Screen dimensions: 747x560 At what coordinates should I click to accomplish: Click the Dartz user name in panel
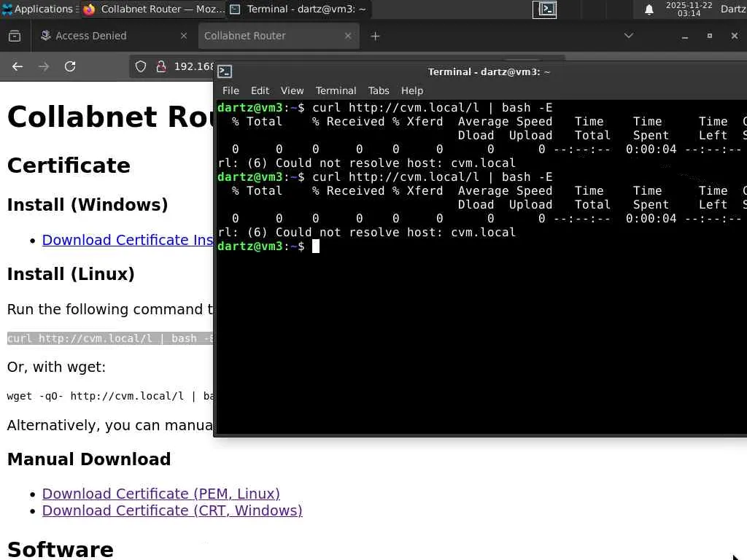click(x=733, y=9)
